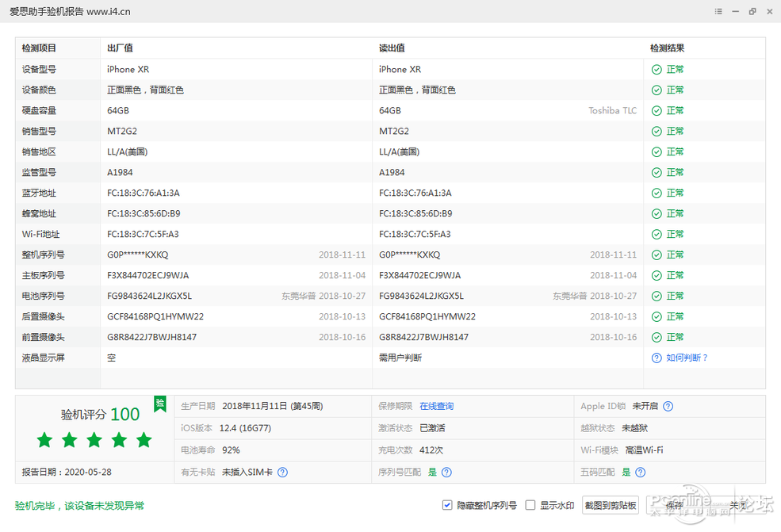
Task: Select factory Bluetooth address FC:18:3C:76:A1:3A
Action: [x=144, y=193]
